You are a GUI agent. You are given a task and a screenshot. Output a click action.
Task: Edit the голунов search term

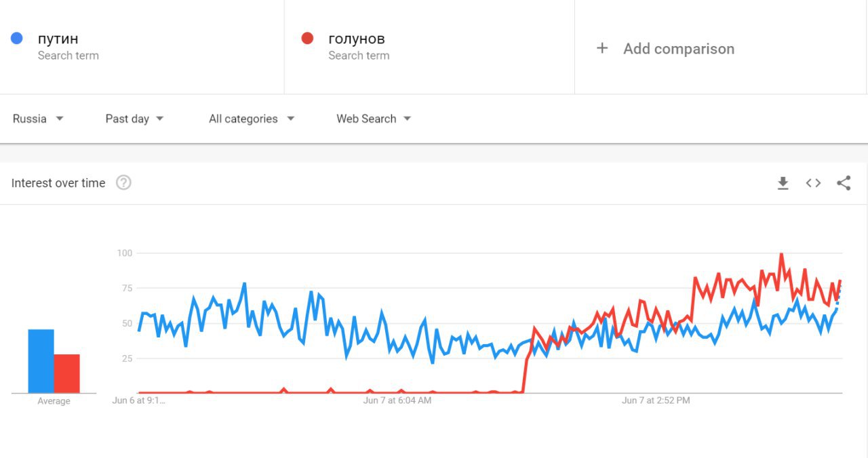357,39
